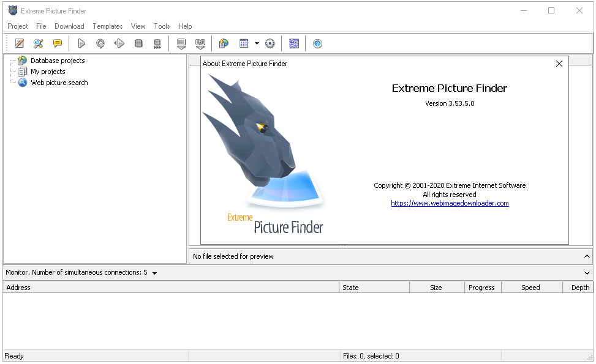
Task: Close the About Extreme Picture Finder dialog
Action: (x=559, y=63)
